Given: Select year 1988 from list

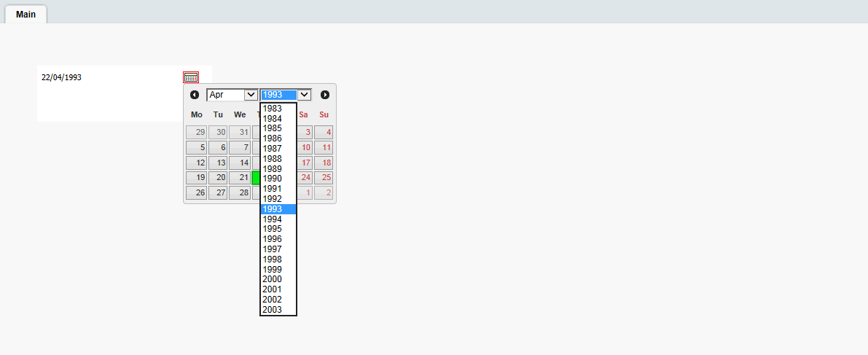Looking at the screenshot, I should pos(278,158).
